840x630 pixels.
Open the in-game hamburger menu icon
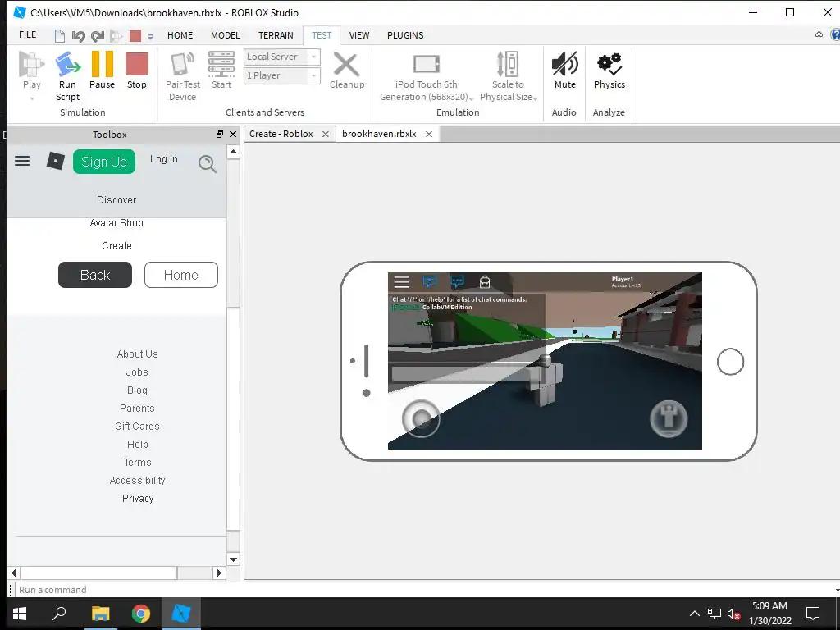pyautogui.click(x=402, y=281)
